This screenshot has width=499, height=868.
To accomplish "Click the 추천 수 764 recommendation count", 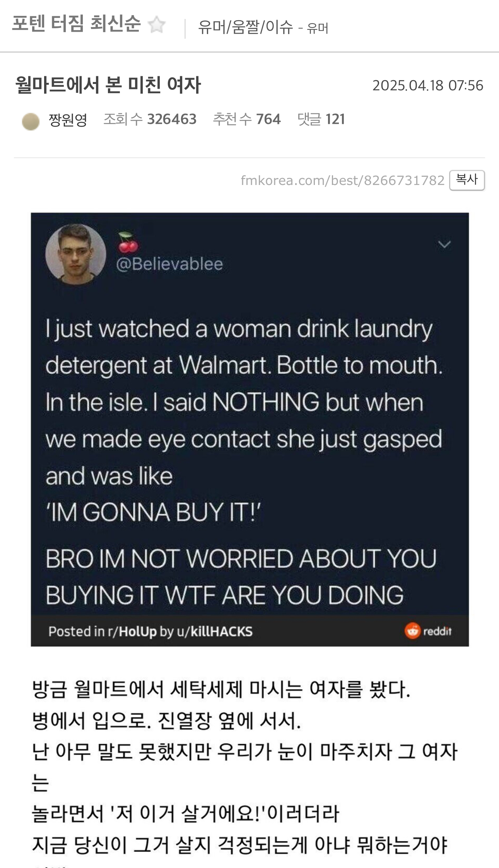I will [246, 119].
